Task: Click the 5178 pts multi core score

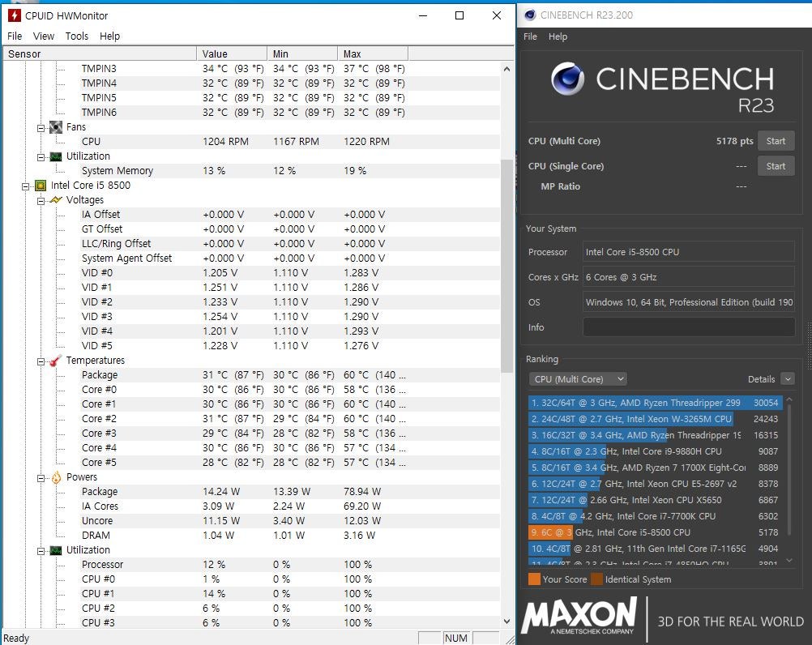Action: tap(734, 141)
